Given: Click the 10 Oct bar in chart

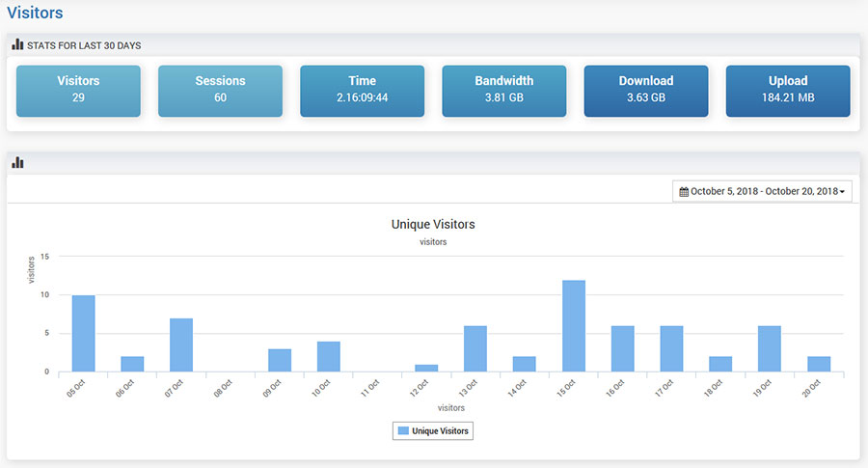Looking at the screenshot, I should click(x=329, y=356).
